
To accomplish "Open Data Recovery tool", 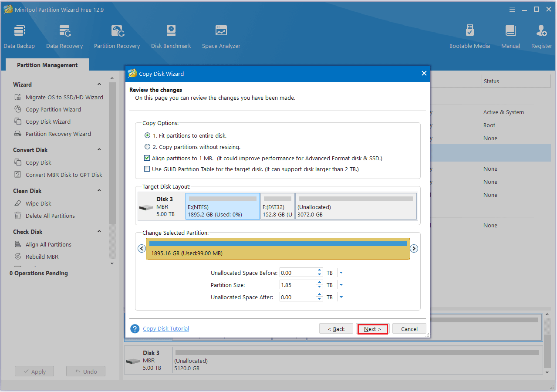I will pyautogui.click(x=64, y=37).
